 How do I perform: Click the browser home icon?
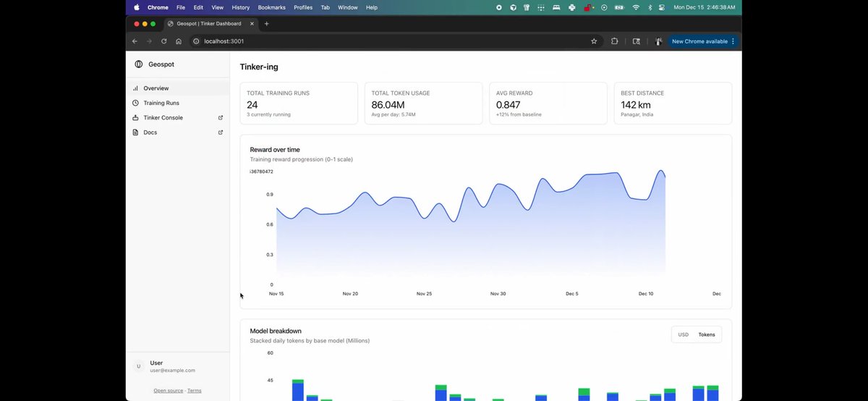tap(179, 41)
